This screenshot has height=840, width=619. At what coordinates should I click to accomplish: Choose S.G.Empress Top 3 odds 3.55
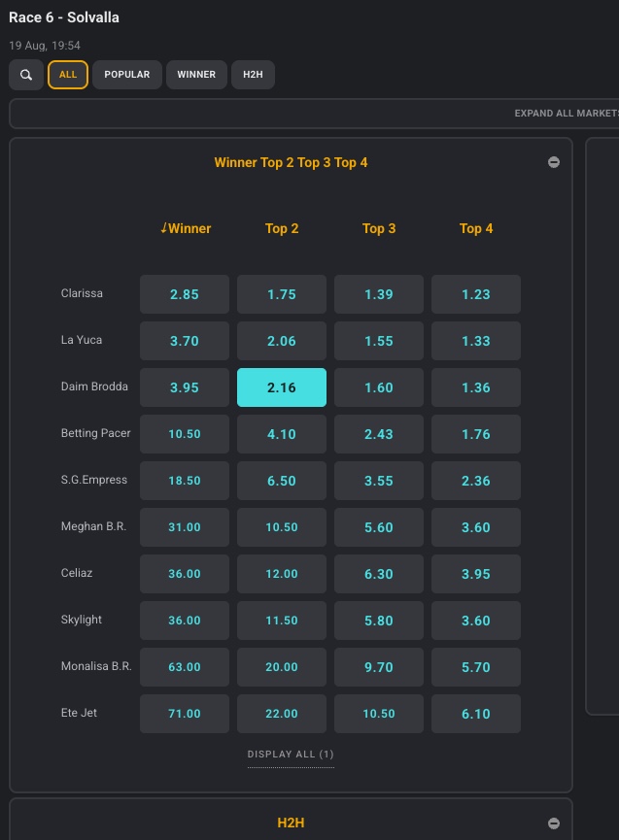click(x=379, y=481)
